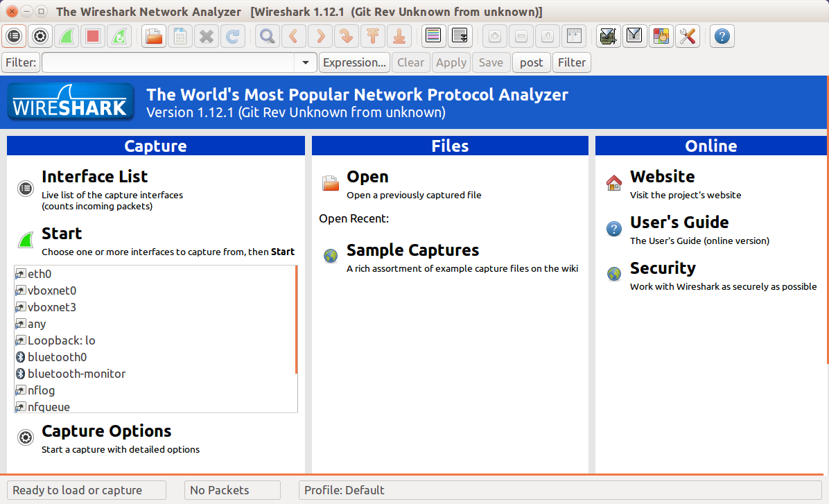Click the Expression... button
829x504 pixels.
tap(354, 62)
